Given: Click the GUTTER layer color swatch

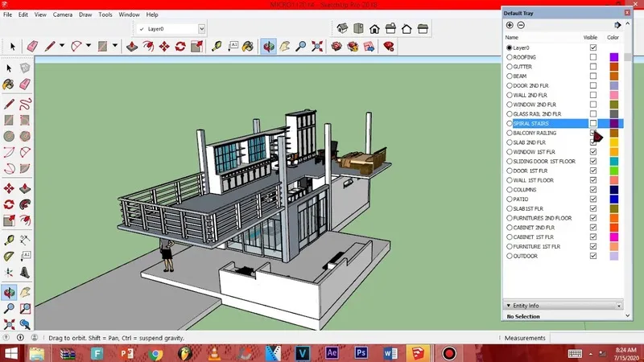Looking at the screenshot, I should [x=614, y=67].
